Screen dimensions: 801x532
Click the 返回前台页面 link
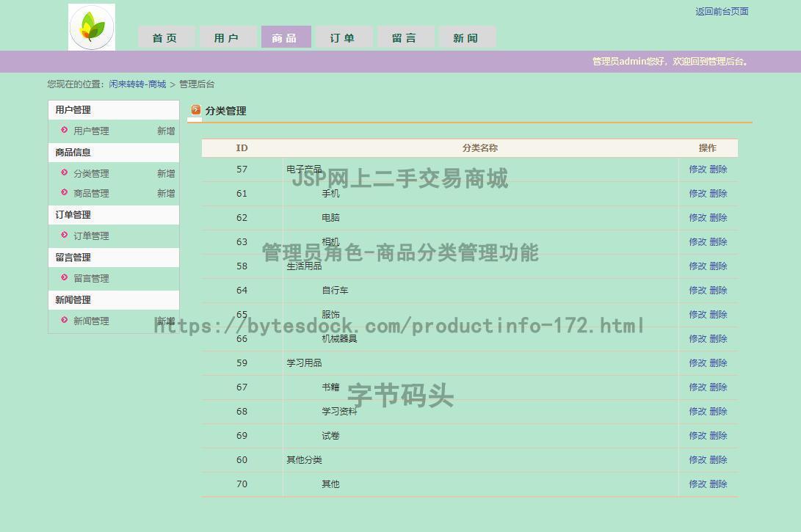[721, 11]
